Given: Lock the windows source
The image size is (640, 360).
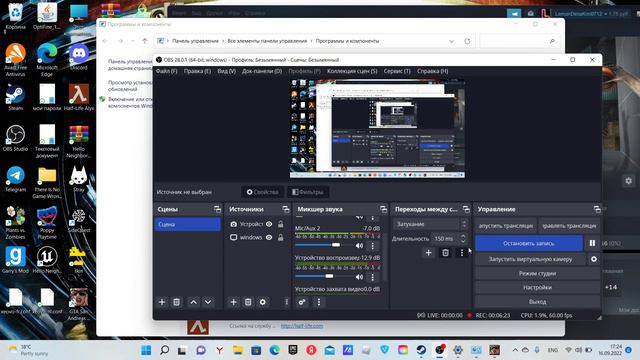Looking at the screenshot, I should (x=280, y=237).
